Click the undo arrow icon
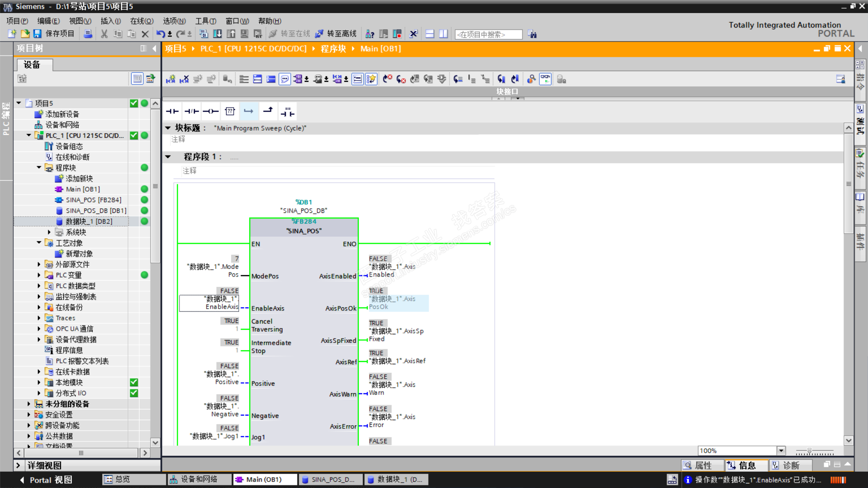This screenshot has width=868, height=488. (x=160, y=34)
